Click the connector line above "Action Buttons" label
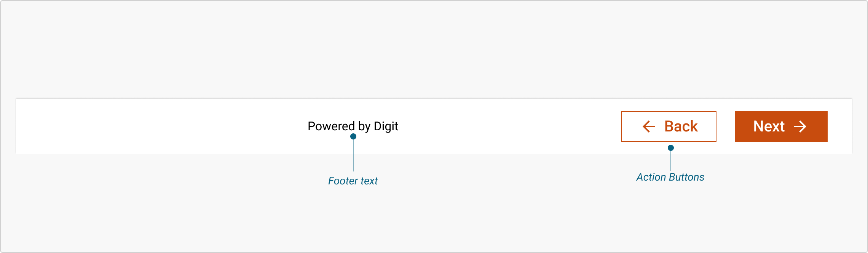This screenshot has height=253, width=868. pos(671,161)
